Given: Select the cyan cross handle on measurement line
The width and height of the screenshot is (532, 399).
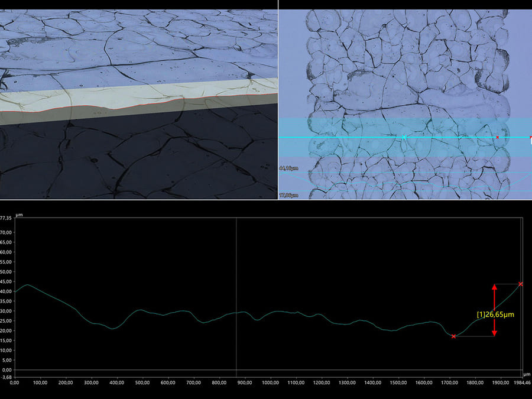Looking at the screenshot, I should point(404,137).
